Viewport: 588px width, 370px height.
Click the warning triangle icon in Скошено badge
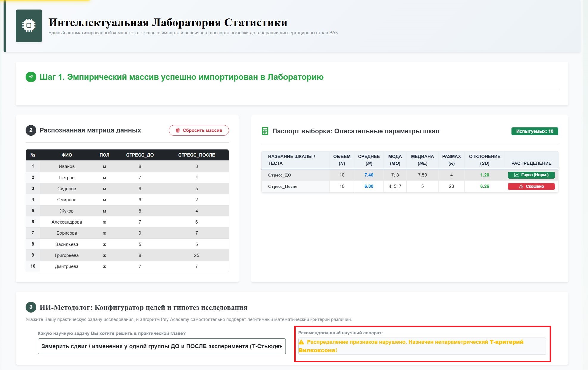coord(521,187)
